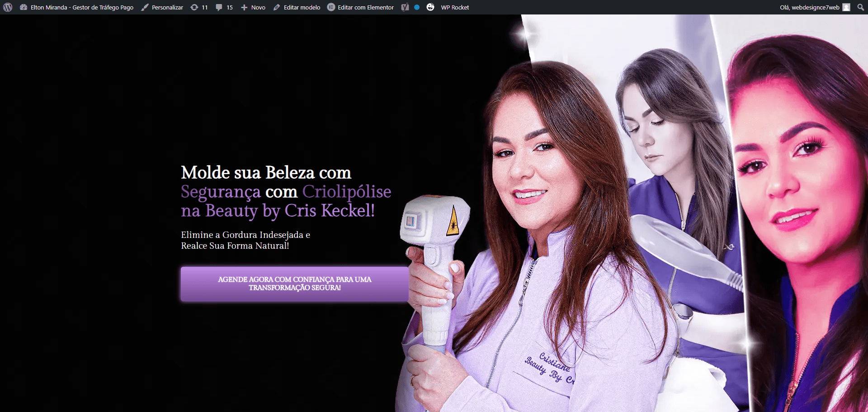Open the Olá, webdesignce7web account menu
868x412 pixels.
point(815,7)
